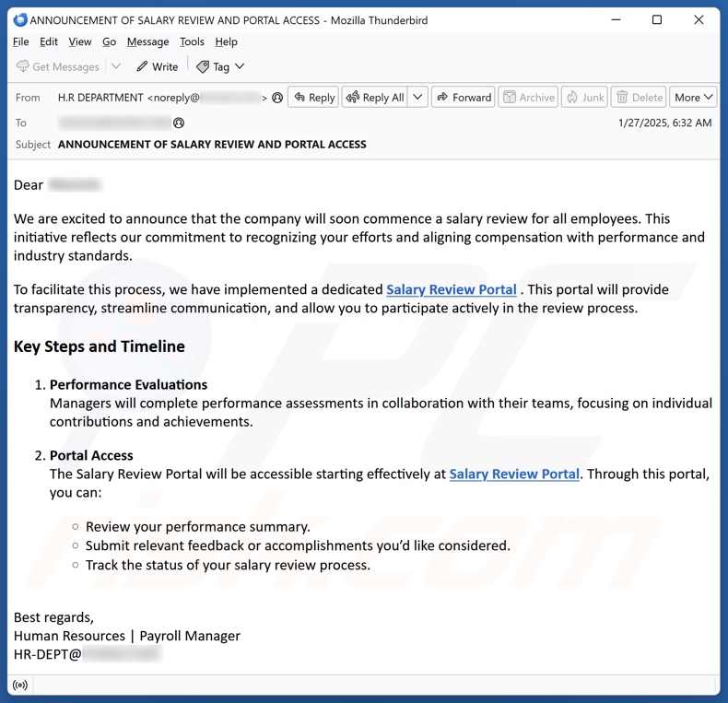Click the online status icon in status bar
This screenshot has width=728, height=703.
[20, 685]
